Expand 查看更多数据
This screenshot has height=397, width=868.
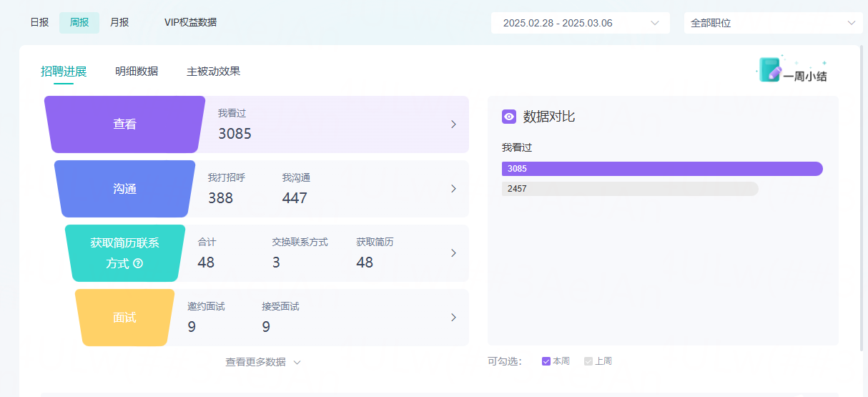point(262,362)
